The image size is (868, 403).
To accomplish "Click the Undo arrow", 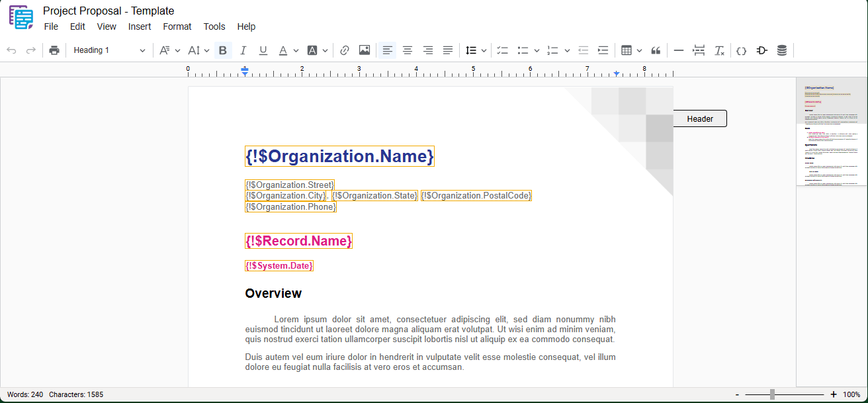I will (11, 50).
